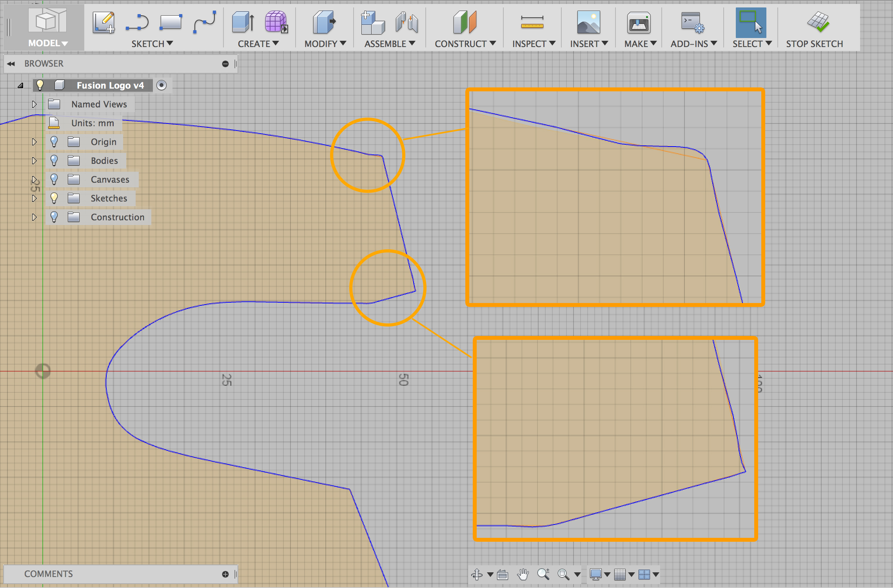The image size is (893, 588).
Task: Click the Joint tool icon
Action: (x=407, y=22)
